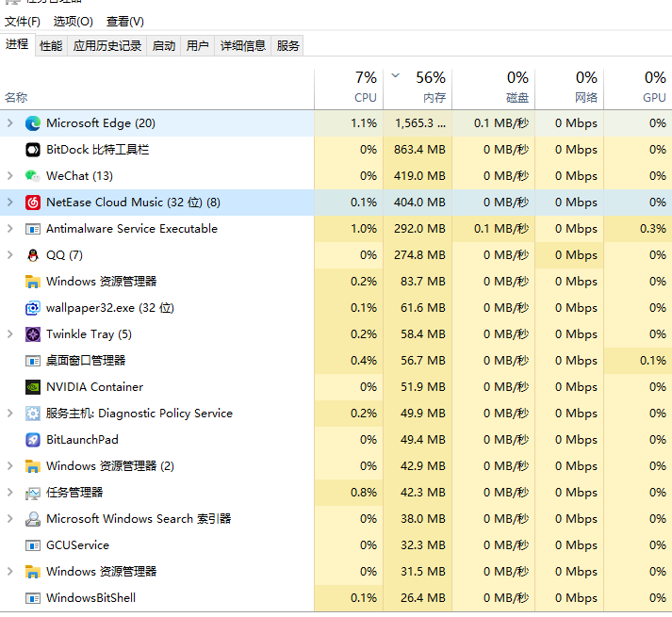Image resolution: width=672 pixels, height=617 pixels.
Task: Switch to the 详细信息 tab
Action: click(243, 46)
